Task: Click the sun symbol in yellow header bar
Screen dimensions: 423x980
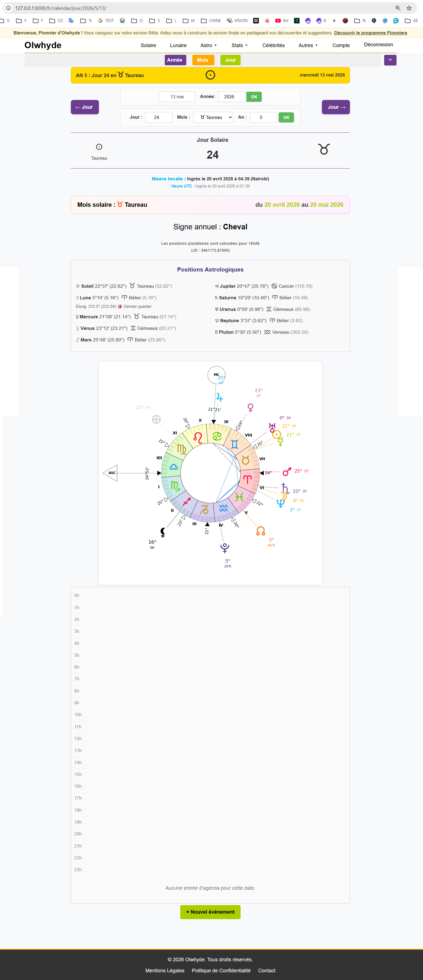Action: tap(210, 75)
